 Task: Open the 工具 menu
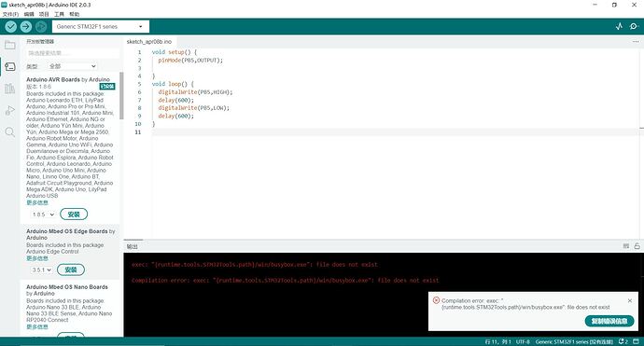59,14
